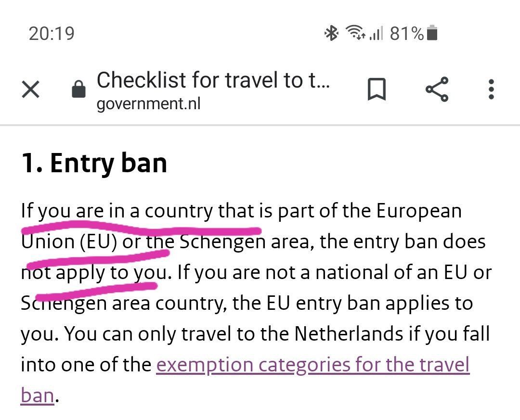The width and height of the screenshot is (520, 420).
Task: Open the three-dot overflow menu
Action: [x=491, y=89]
